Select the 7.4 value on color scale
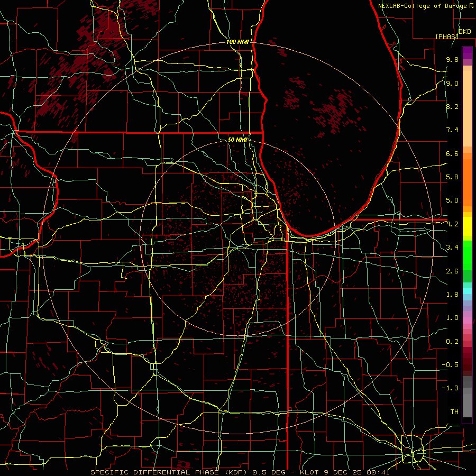The height and width of the screenshot is (476, 476). point(452,130)
